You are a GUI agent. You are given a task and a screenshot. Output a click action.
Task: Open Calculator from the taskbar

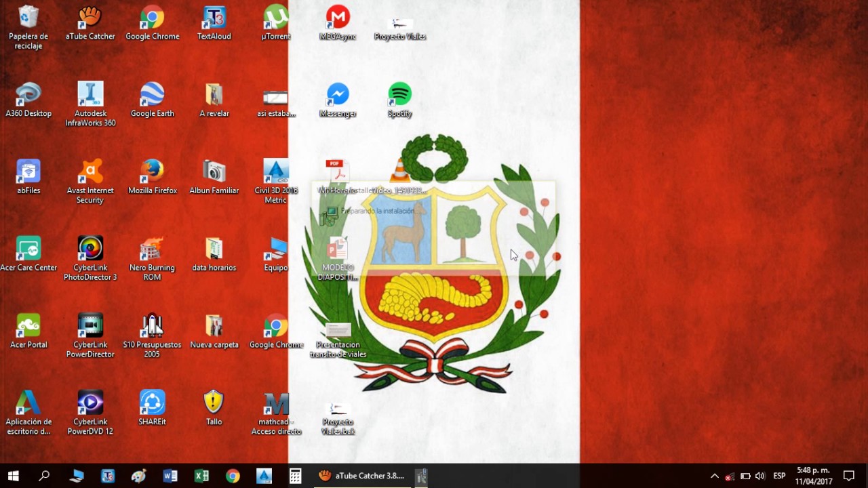coord(295,476)
